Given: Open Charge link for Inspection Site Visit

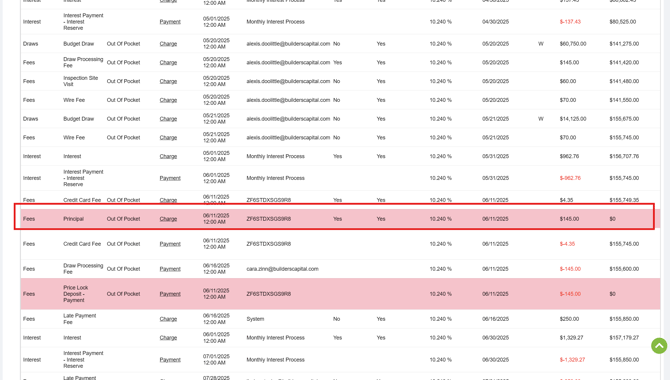Looking at the screenshot, I should point(168,82).
